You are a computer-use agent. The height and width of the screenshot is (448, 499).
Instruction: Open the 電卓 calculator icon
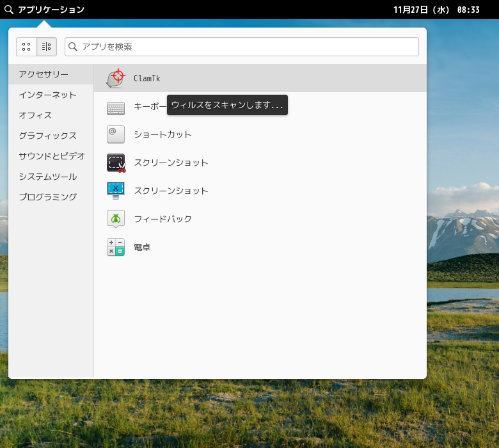(x=116, y=247)
